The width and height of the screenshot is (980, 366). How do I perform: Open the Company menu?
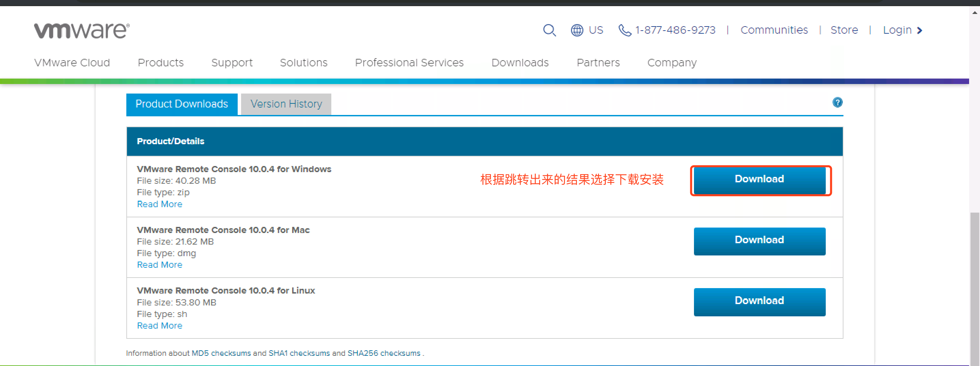(x=672, y=63)
